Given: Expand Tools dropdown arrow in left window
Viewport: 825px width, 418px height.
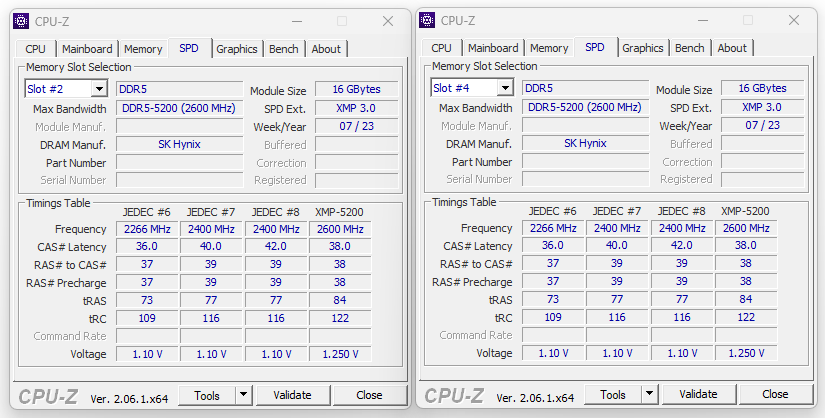Looking at the screenshot, I should pyautogui.click(x=243, y=395).
